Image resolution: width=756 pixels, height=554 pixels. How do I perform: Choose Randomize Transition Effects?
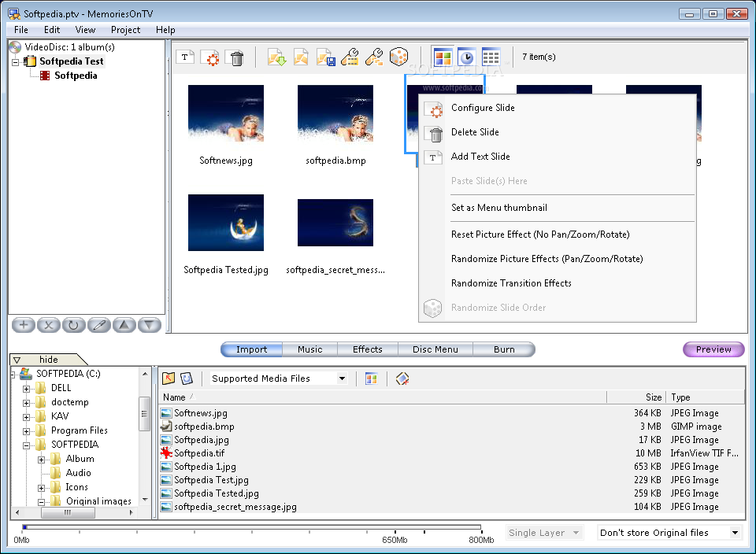pyautogui.click(x=558, y=283)
